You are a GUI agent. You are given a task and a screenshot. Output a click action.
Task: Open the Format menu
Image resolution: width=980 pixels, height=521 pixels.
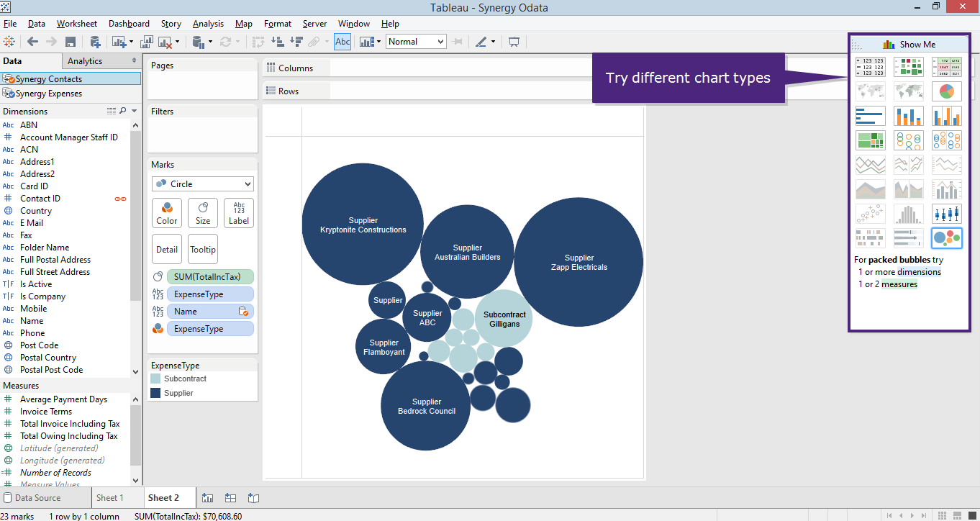[x=278, y=24]
